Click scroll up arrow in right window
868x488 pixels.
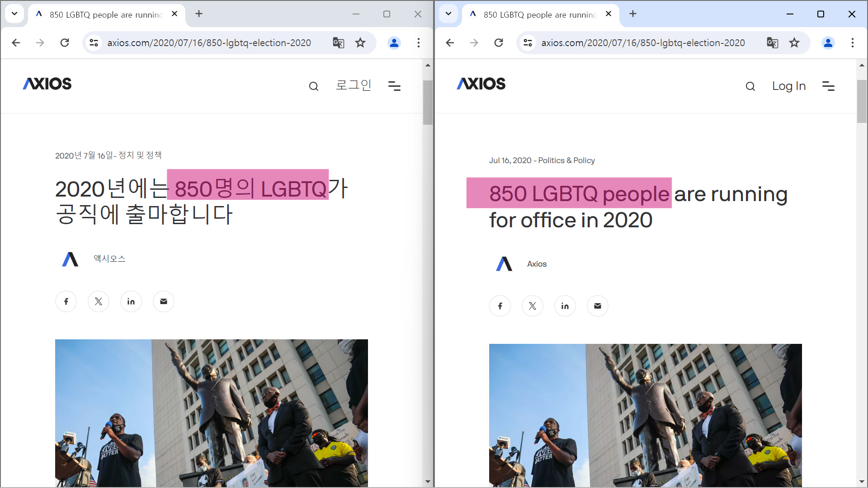pos(862,66)
